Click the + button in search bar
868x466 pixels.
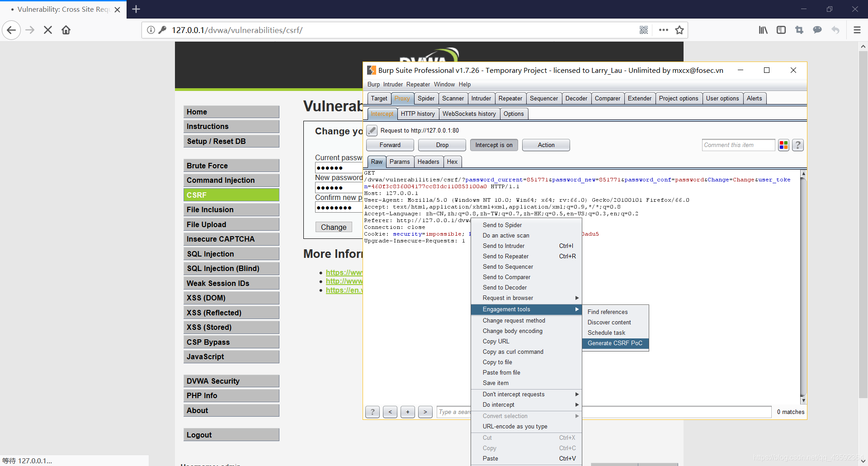(x=408, y=412)
